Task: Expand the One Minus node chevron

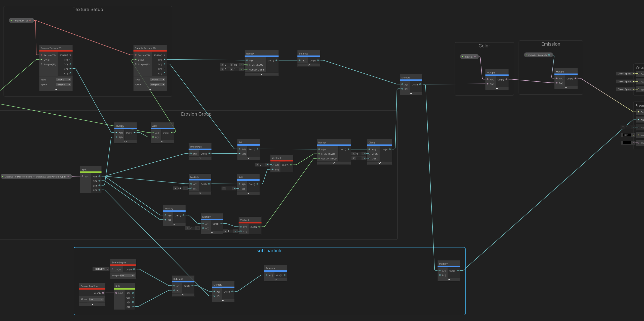Action: coord(200,158)
